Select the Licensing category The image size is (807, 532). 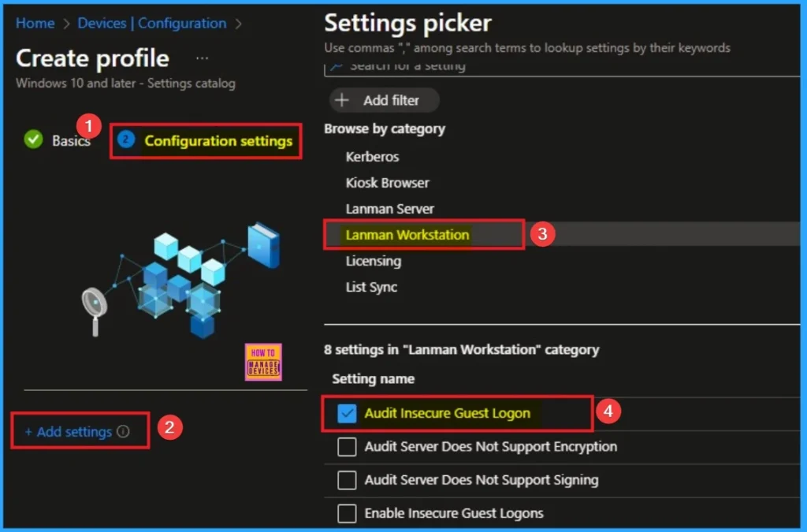(373, 261)
